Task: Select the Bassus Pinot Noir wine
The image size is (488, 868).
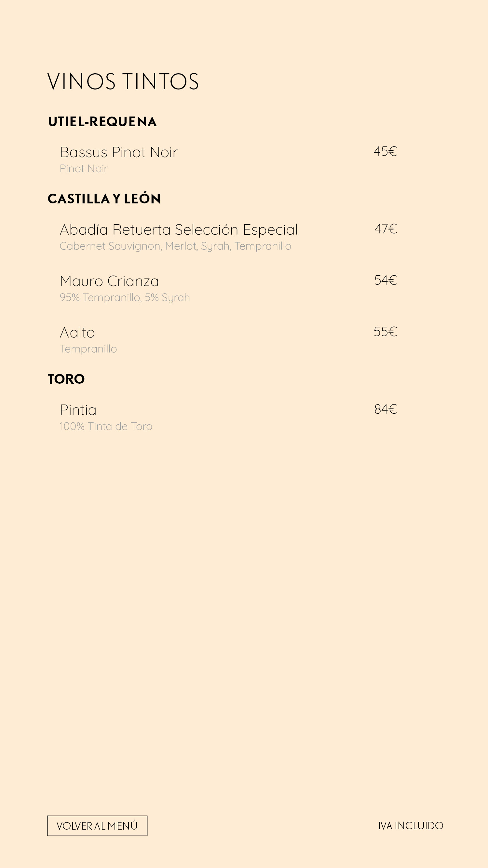Action: (x=118, y=152)
